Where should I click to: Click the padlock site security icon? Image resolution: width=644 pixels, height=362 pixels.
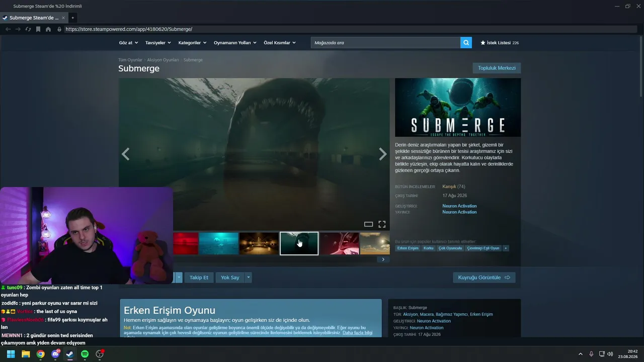pos(59,29)
